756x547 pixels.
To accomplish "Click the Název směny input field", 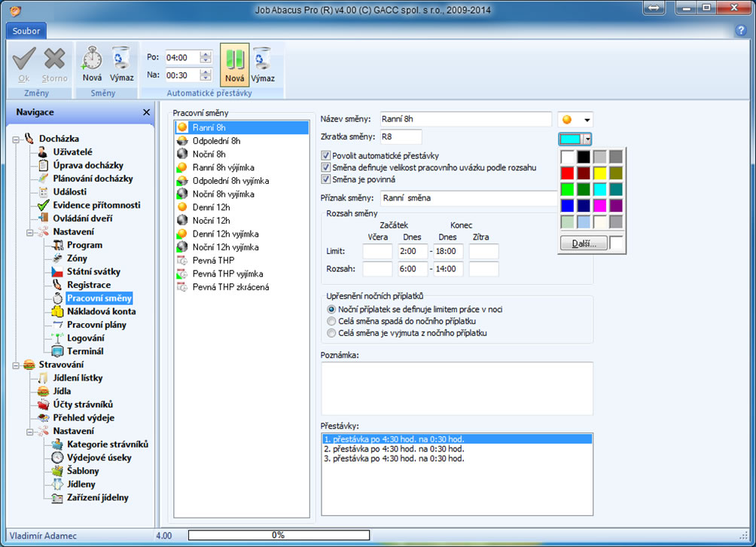I will [465, 119].
